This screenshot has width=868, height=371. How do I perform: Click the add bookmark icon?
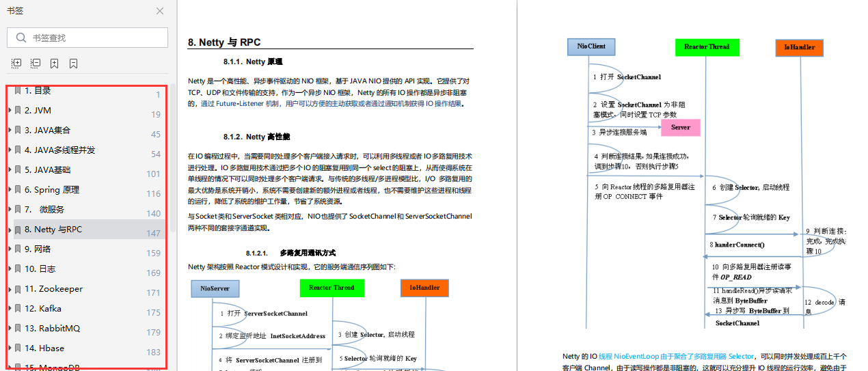(55, 64)
